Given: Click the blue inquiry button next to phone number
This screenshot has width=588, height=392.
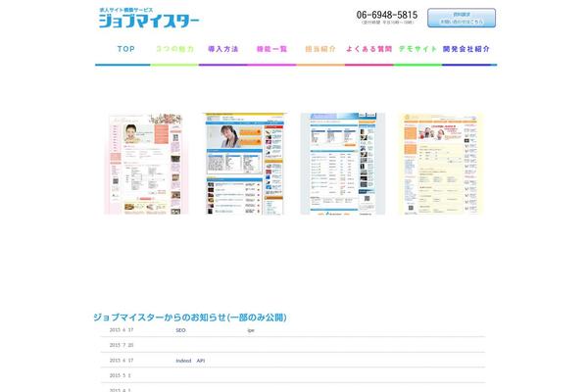Looking at the screenshot, I should (x=462, y=18).
